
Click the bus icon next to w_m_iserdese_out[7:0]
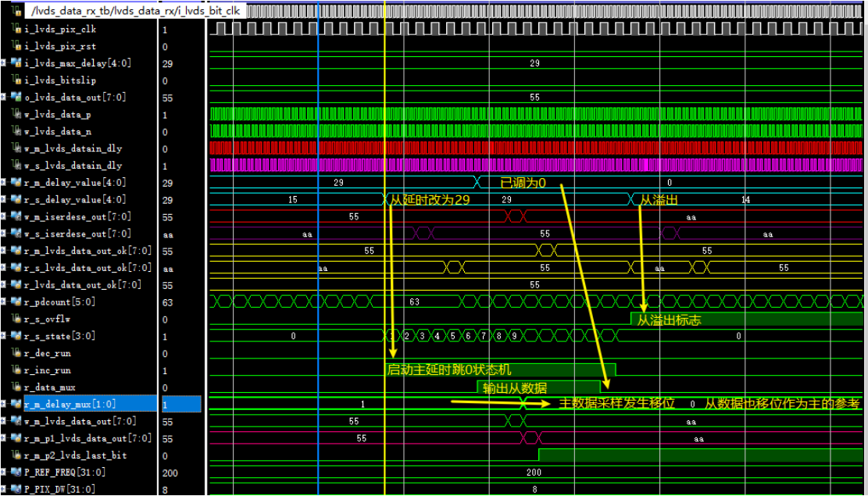pos(16,217)
